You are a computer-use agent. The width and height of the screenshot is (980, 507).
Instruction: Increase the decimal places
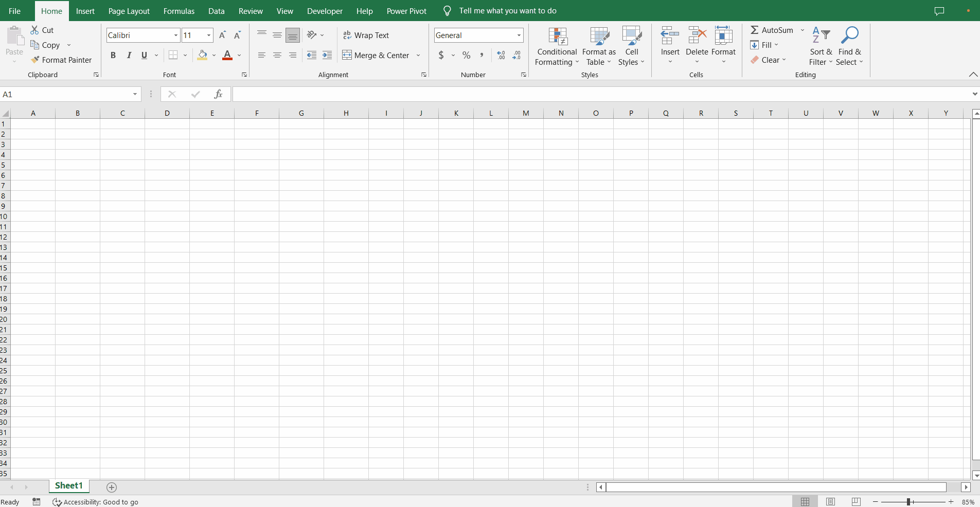(501, 55)
